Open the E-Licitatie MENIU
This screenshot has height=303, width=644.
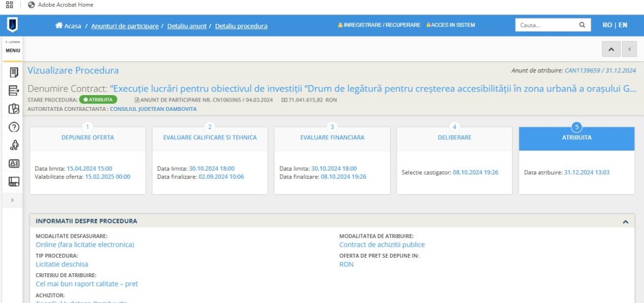[x=13, y=48]
